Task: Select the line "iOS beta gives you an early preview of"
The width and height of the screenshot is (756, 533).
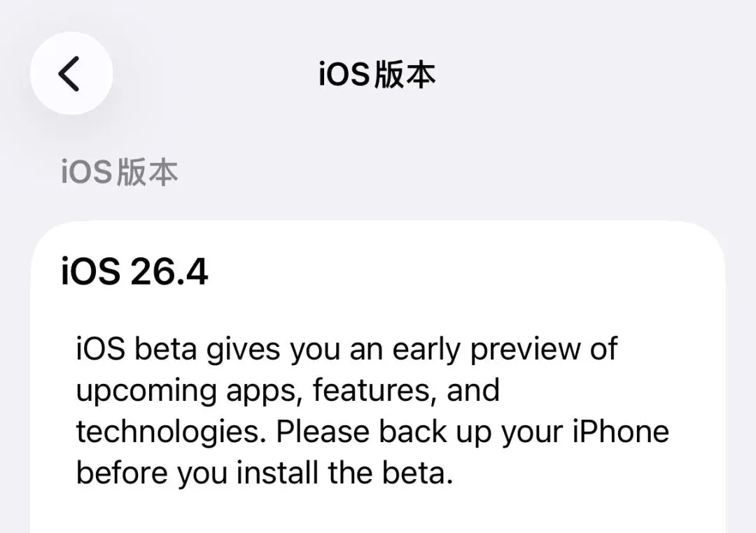Action: 346,350
